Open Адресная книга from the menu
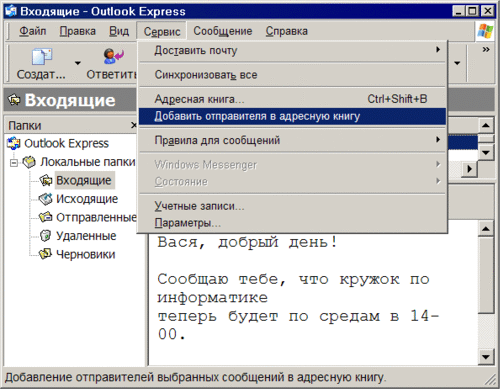 coord(292,99)
